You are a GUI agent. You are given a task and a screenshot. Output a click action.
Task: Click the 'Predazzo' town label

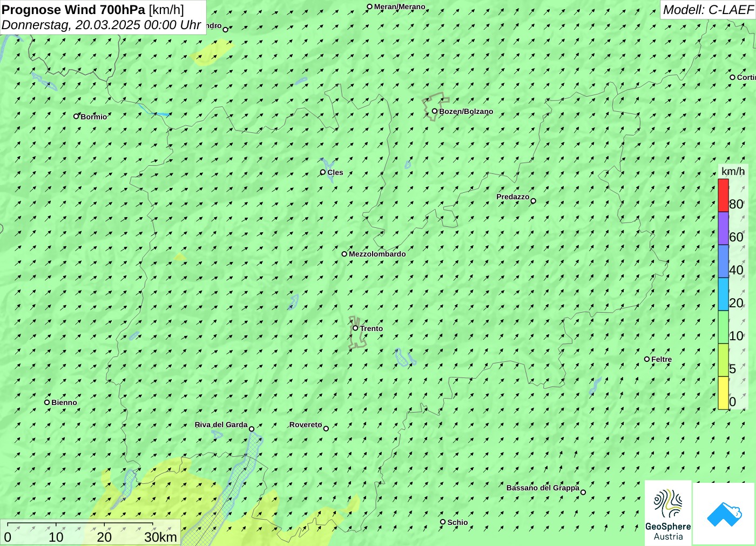pos(513,197)
